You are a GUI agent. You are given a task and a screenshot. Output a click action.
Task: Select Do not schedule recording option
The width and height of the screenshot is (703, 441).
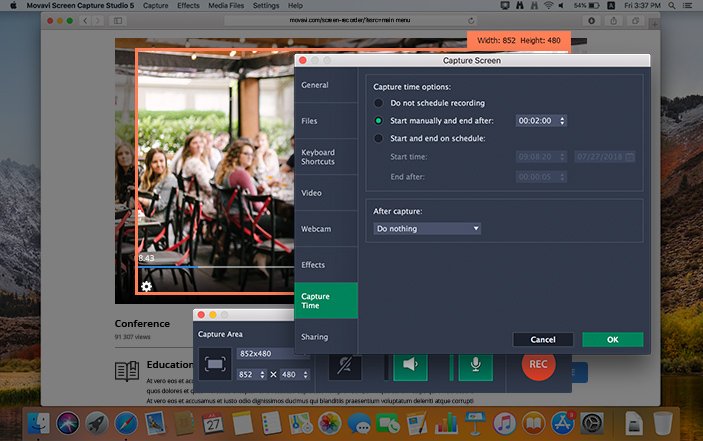click(x=378, y=103)
